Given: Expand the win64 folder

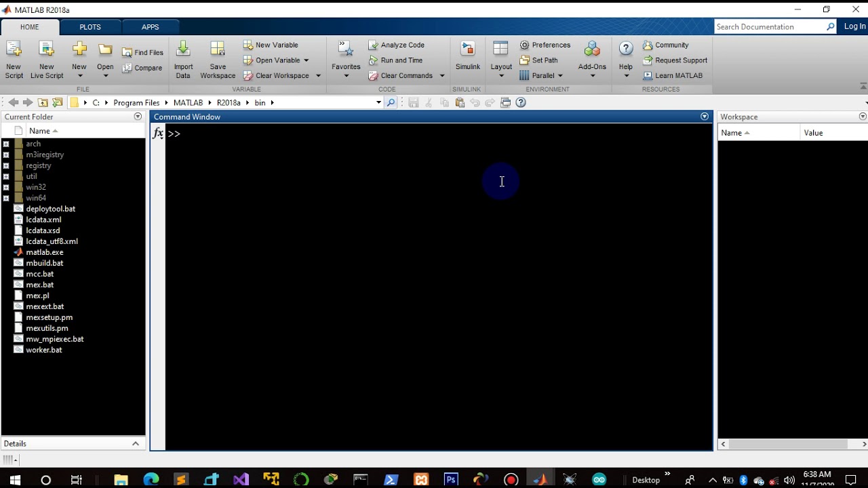Looking at the screenshot, I should click(6, 198).
